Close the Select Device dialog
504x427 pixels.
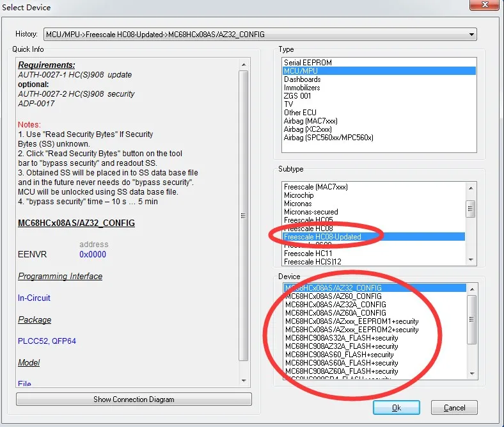[x=485, y=5]
